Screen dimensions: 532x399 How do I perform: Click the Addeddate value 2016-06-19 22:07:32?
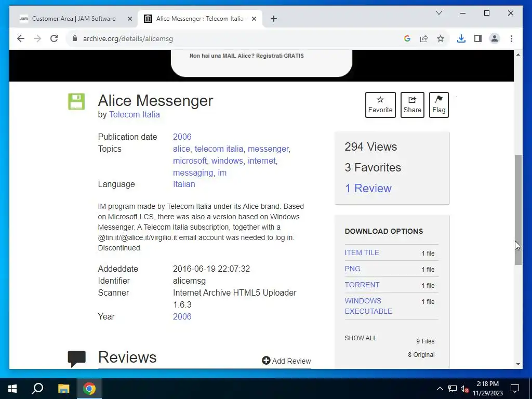coord(211,269)
